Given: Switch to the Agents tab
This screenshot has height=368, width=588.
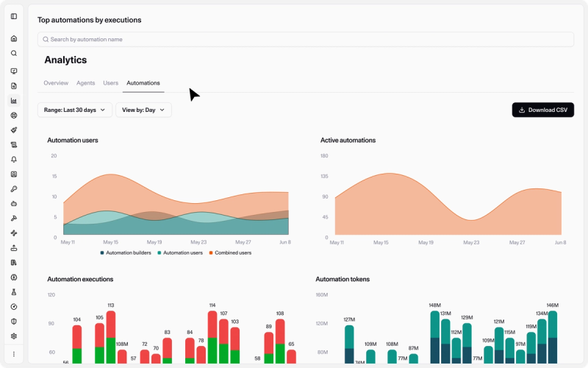Looking at the screenshot, I should point(85,83).
